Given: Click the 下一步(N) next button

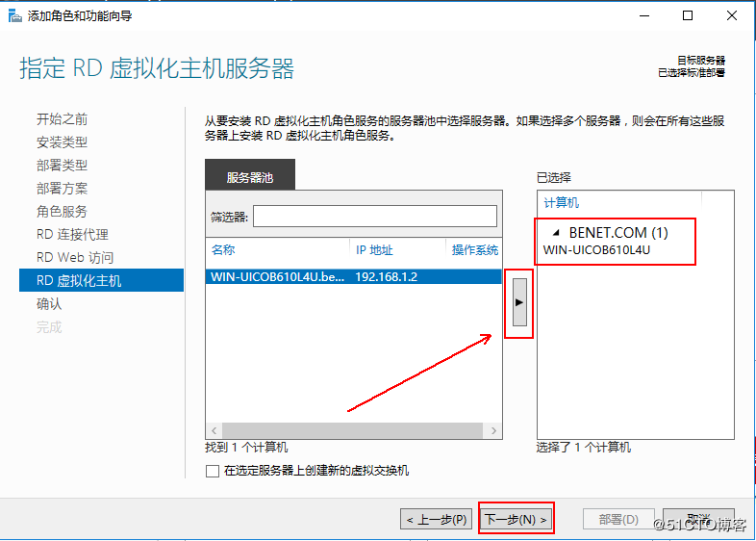Looking at the screenshot, I should pos(517,520).
